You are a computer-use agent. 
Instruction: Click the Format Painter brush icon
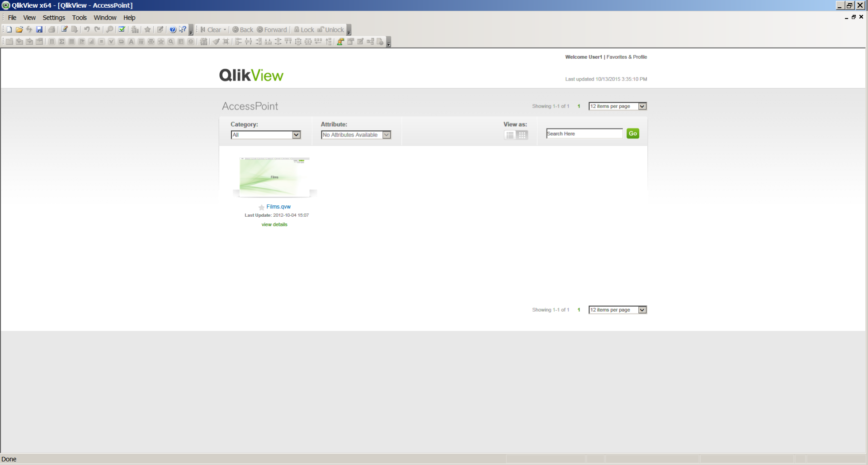pos(216,42)
